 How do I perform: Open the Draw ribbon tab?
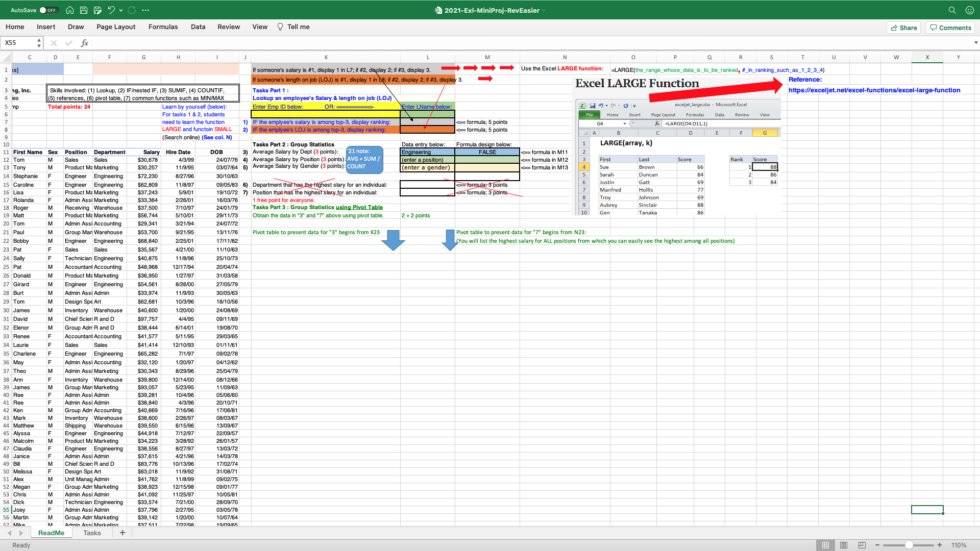pyautogui.click(x=76, y=27)
